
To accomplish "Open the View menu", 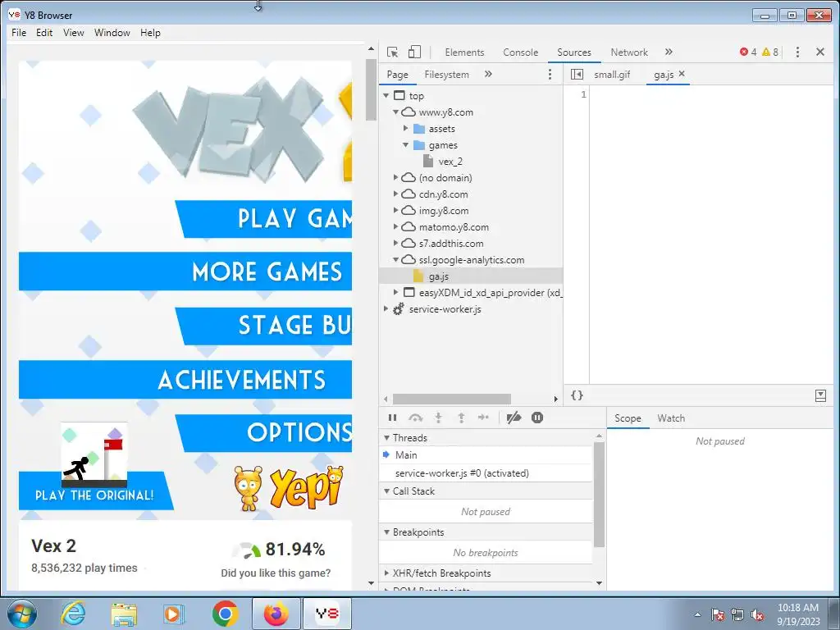I will 73,33.
